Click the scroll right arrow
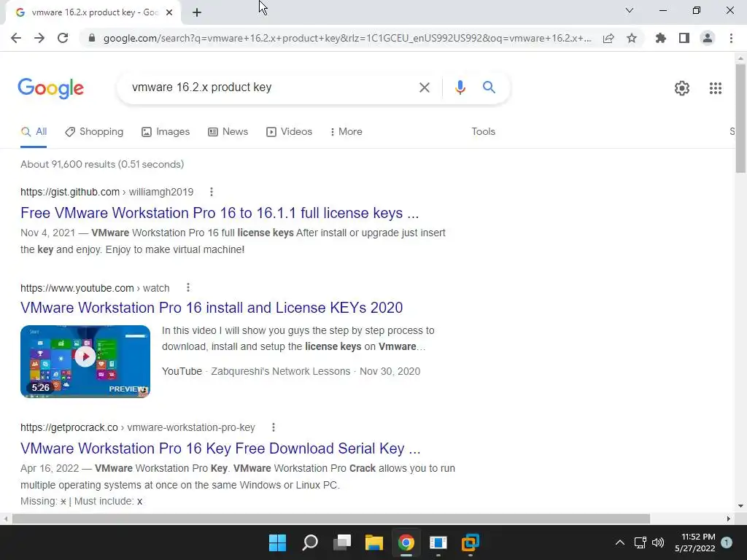Screen dimensions: 747x560 click(729, 518)
